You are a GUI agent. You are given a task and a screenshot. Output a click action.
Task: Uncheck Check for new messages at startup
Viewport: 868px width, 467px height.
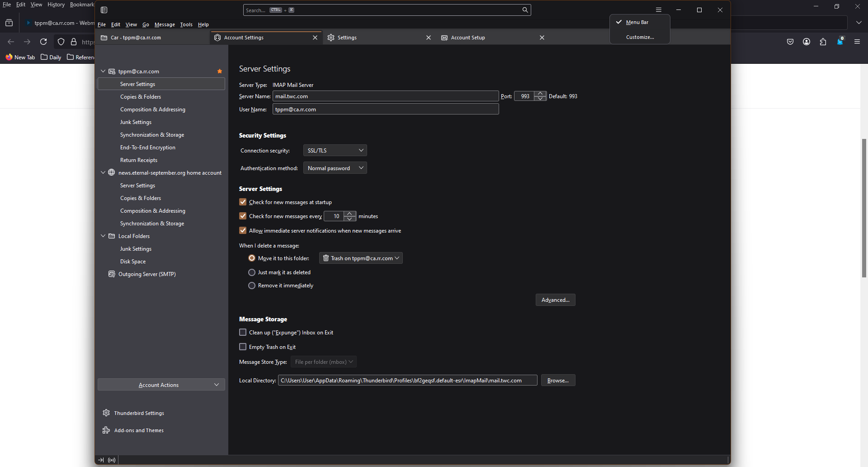tap(243, 202)
